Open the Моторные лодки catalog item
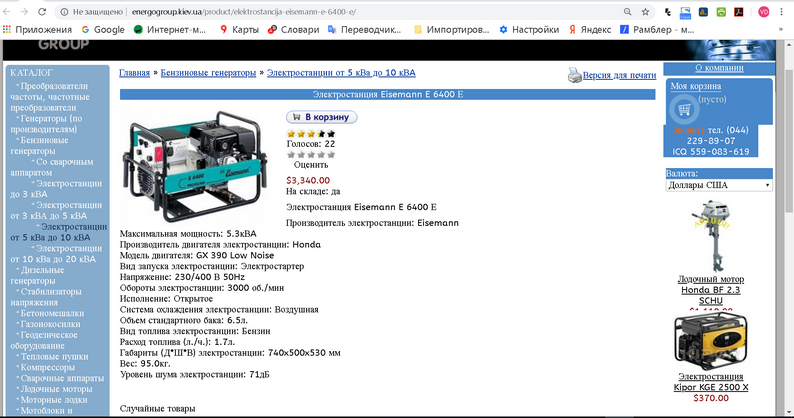The width and height of the screenshot is (794, 418). [54, 400]
